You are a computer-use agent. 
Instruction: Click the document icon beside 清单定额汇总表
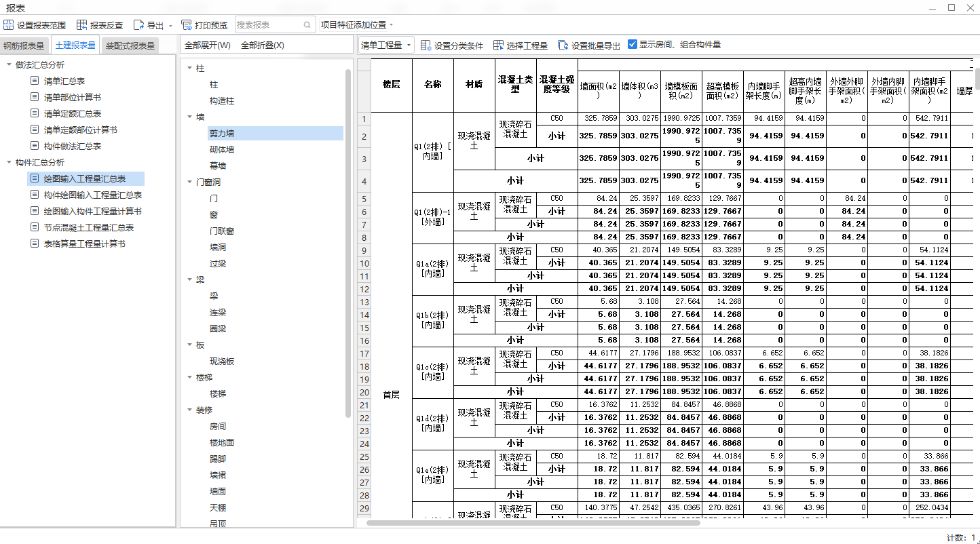(35, 113)
